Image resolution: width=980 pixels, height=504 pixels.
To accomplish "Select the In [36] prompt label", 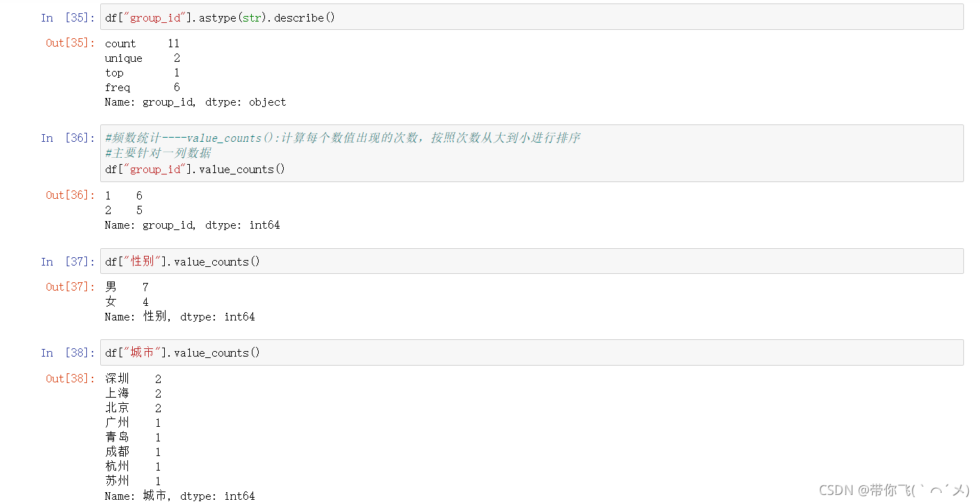I will [67, 138].
